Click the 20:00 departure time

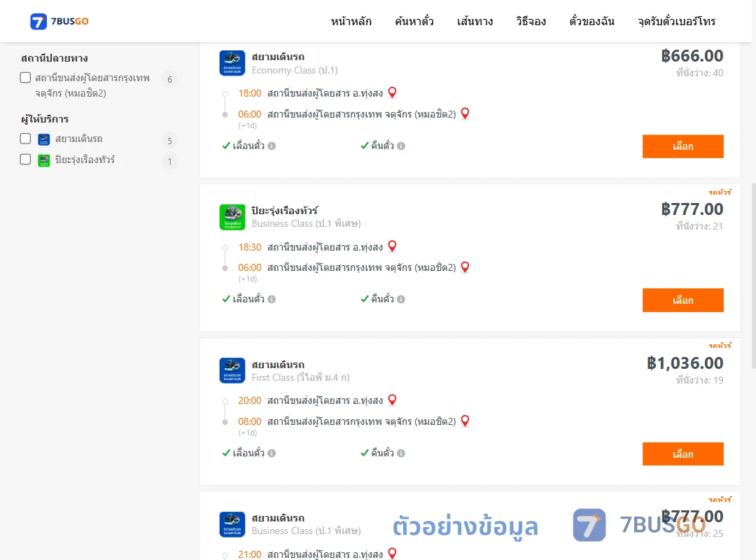pyautogui.click(x=250, y=401)
